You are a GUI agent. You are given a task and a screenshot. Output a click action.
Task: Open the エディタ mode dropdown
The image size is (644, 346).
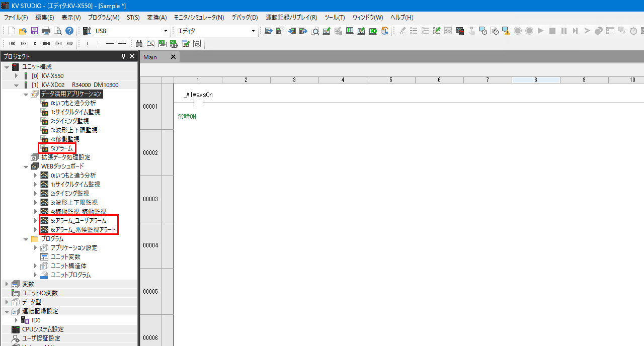click(253, 31)
